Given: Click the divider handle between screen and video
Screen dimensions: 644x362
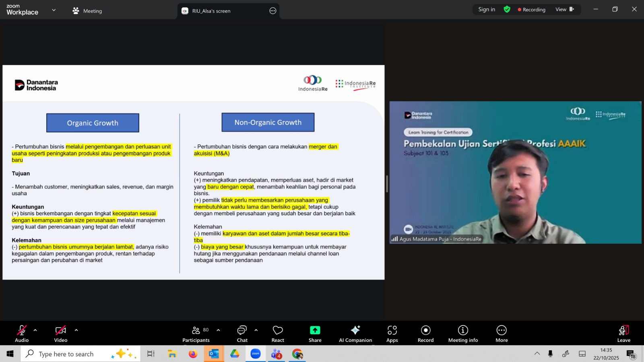Looking at the screenshot, I should pyautogui.click(x=387, y=184).
